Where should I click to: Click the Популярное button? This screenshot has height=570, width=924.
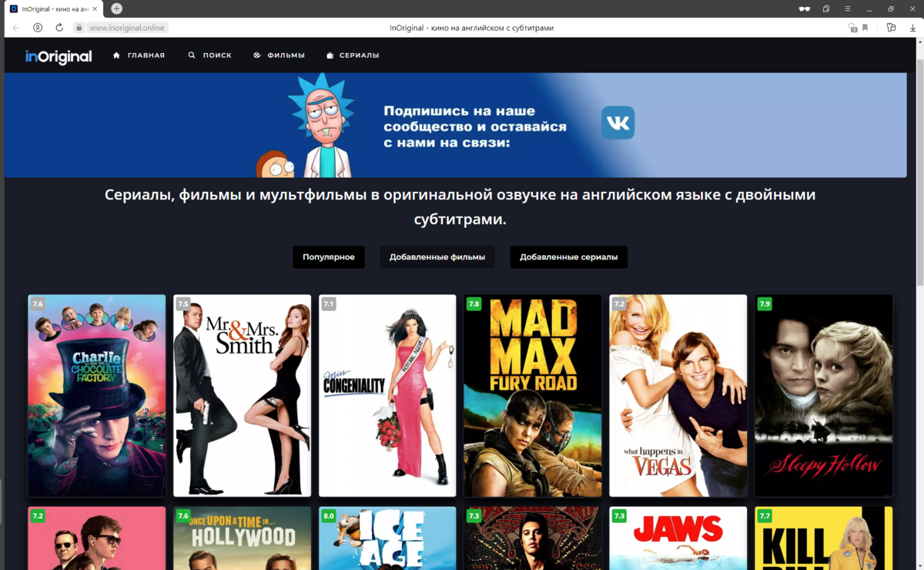point(329,257)
